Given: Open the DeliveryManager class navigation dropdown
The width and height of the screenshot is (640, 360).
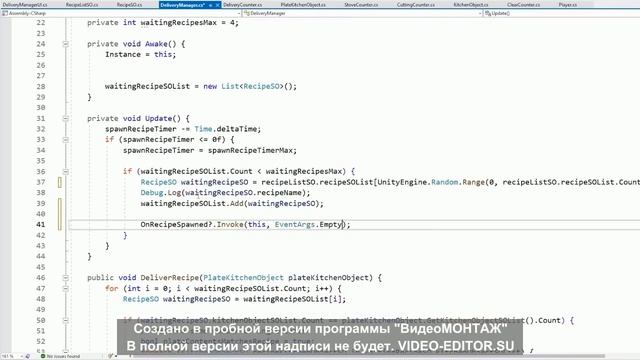Looking at the screenshot, I should click(362, 13).
